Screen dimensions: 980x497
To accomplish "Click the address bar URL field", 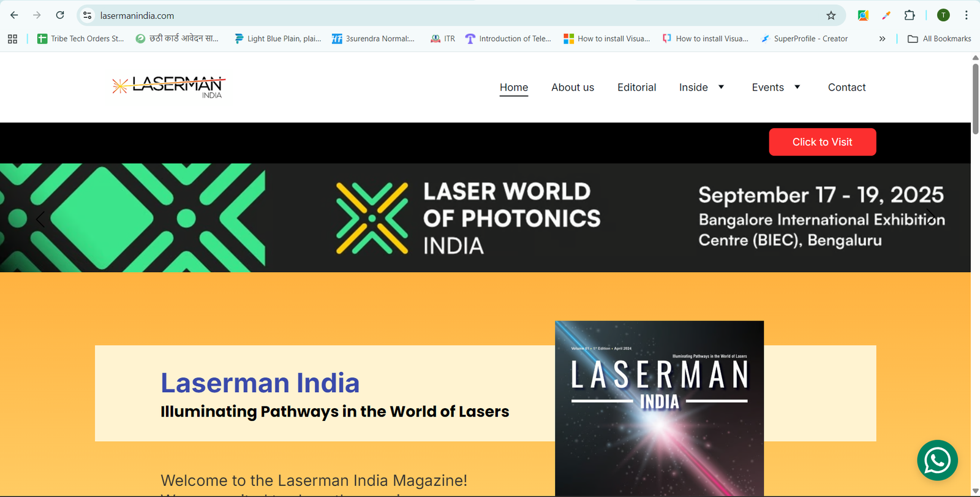I will click(x=429, y=15).
